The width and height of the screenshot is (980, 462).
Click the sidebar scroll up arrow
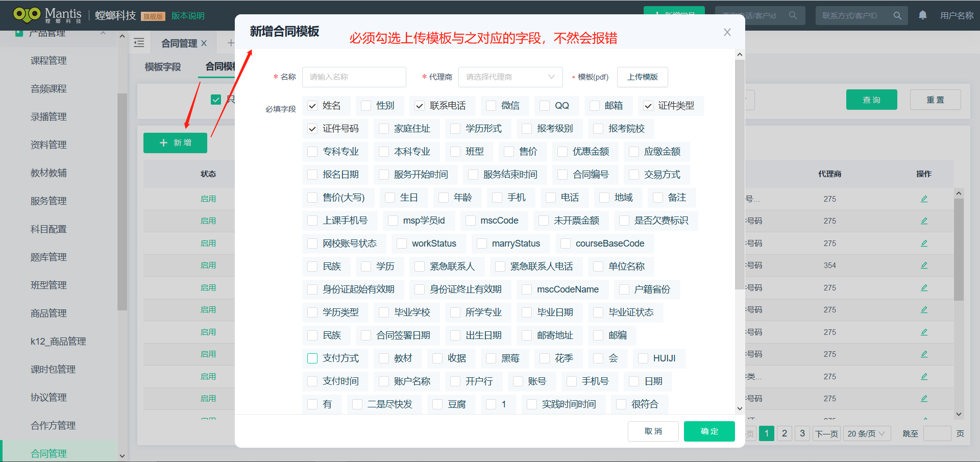click(122, 36)
